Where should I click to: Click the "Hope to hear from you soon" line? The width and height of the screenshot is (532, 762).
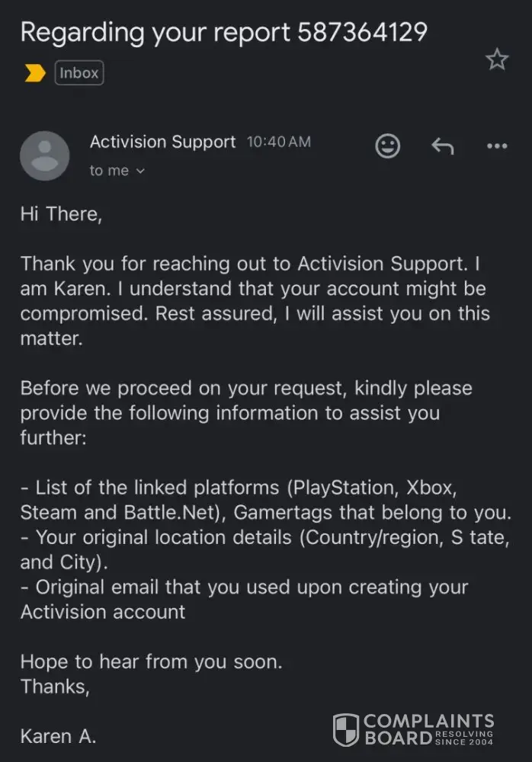click(151, 661)
